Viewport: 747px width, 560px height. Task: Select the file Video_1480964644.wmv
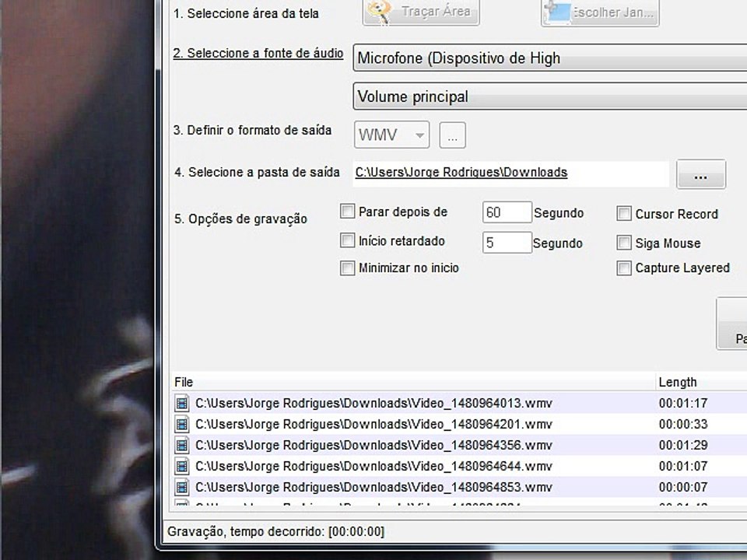[373, 466]
